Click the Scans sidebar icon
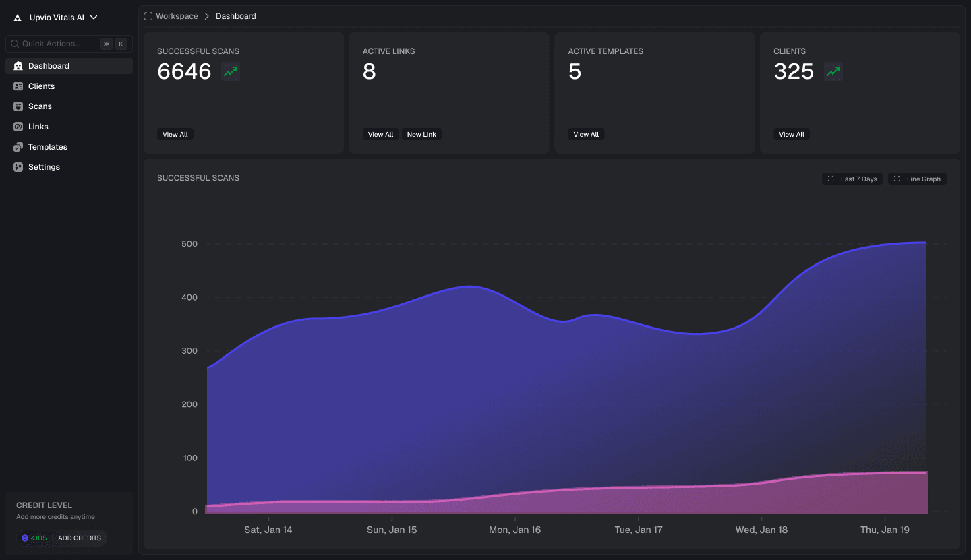 [x=18, y=106]
